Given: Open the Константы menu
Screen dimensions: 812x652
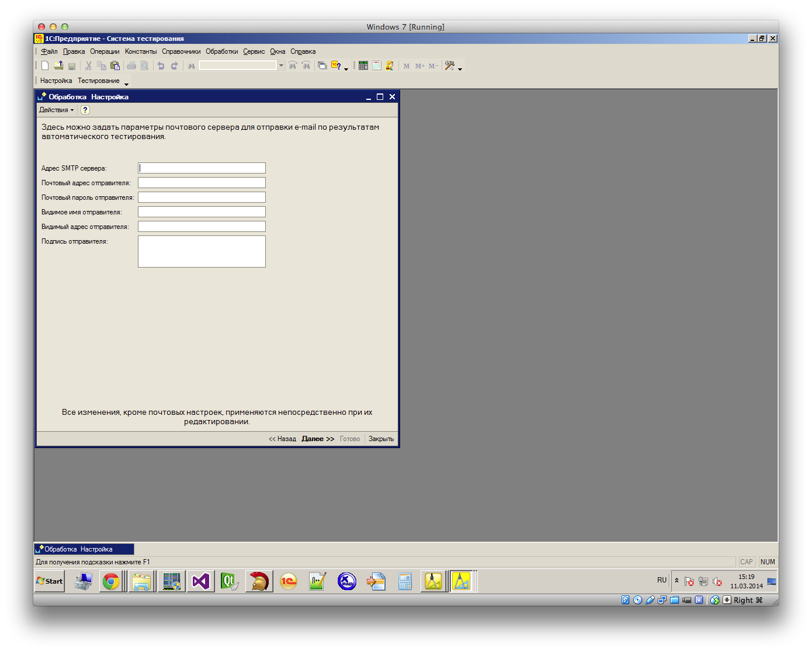Looking at the screenshot, I should point(141,51).
